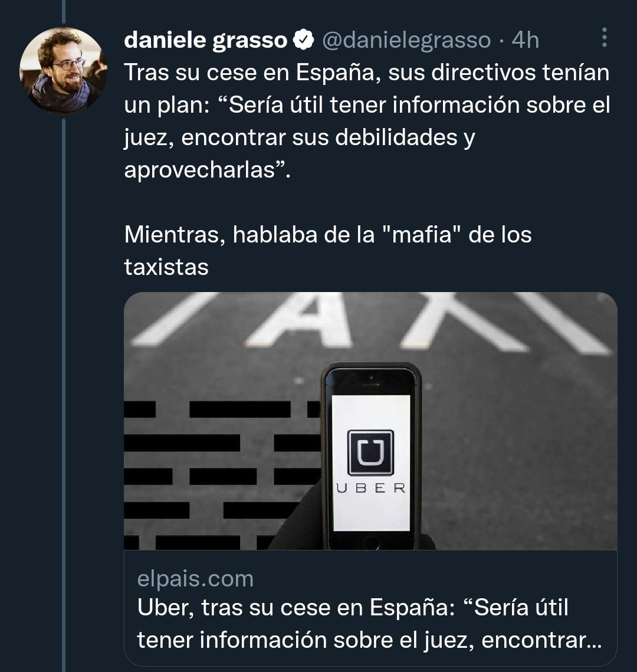Open the Uber phone article image
Image resolution: width=637 pixels, height=672 pixels.
coord(370,421)
